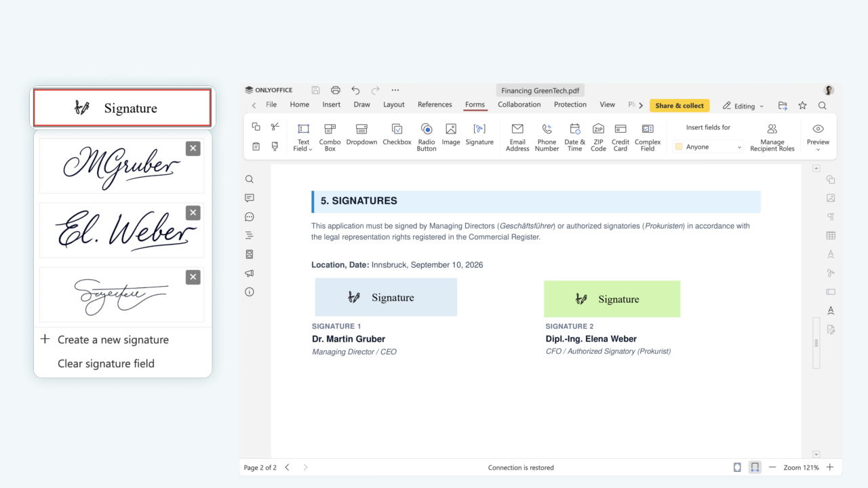The width and height of the screenshot is (868, 488).
Task: Select Clear signature field
Action: click(106, 363)
